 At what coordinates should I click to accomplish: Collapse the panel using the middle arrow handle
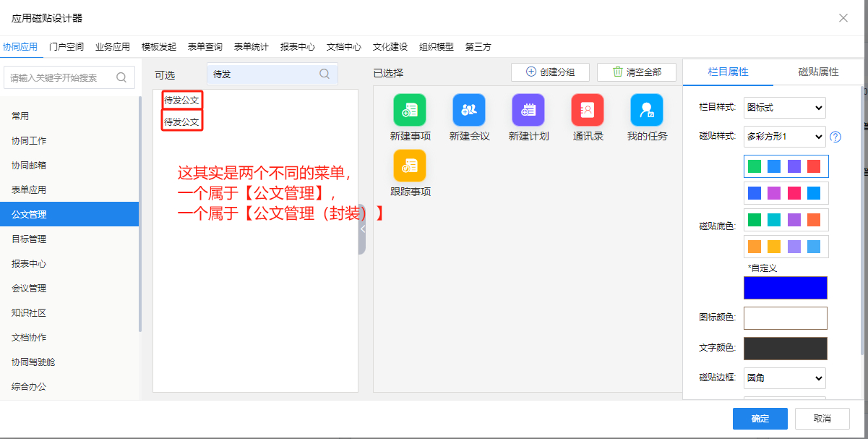pos(362,229)
